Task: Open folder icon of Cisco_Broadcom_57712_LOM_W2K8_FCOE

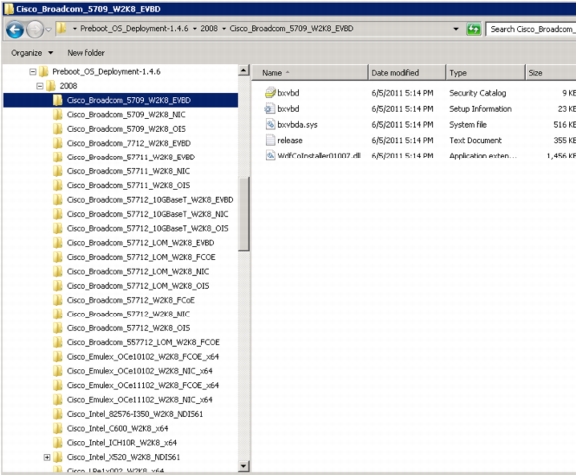Action: click(58, 257)
